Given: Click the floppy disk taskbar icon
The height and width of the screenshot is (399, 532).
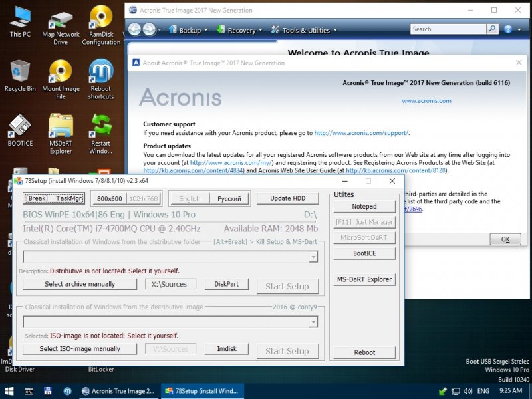Looking at the screenshot, I should [48, 391].
